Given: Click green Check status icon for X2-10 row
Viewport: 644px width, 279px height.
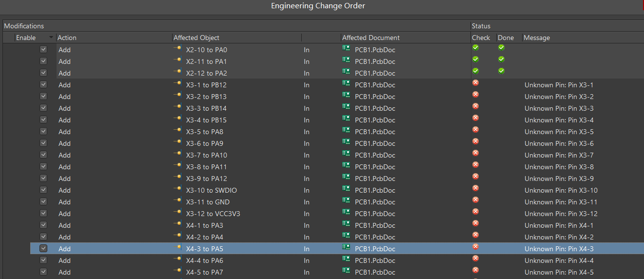Looking at the screenshot, I should point(475,47).
